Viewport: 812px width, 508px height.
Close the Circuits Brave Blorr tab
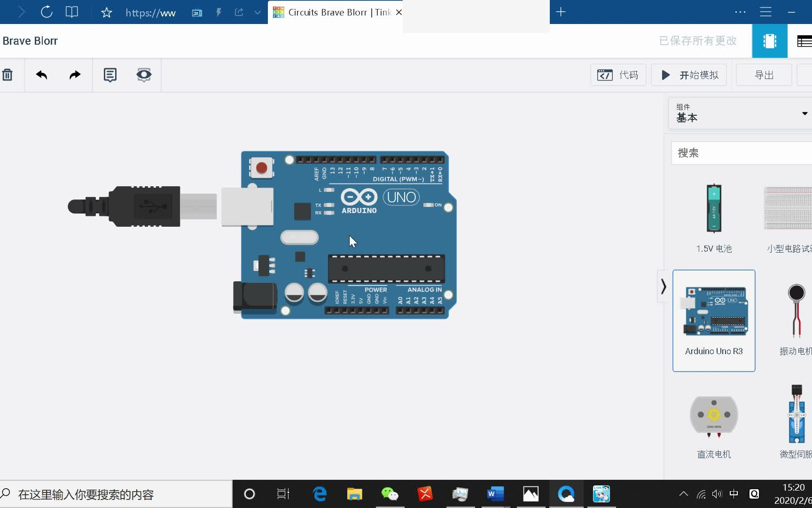(x=398, y=12)
